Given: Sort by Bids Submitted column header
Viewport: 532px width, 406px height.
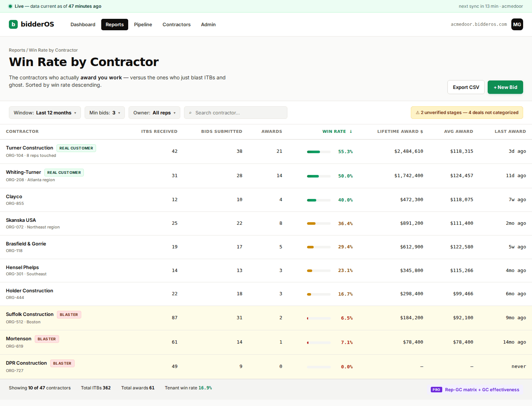Looking at the screenshot, I should click(x=222, y=131).
